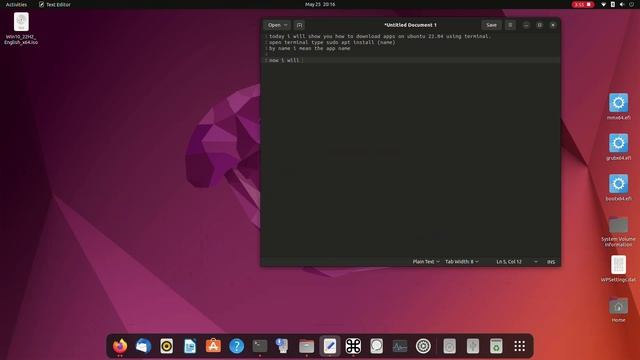
Task: Open the Text Editor app menu in top bar
Action: [x=55, y=4]
